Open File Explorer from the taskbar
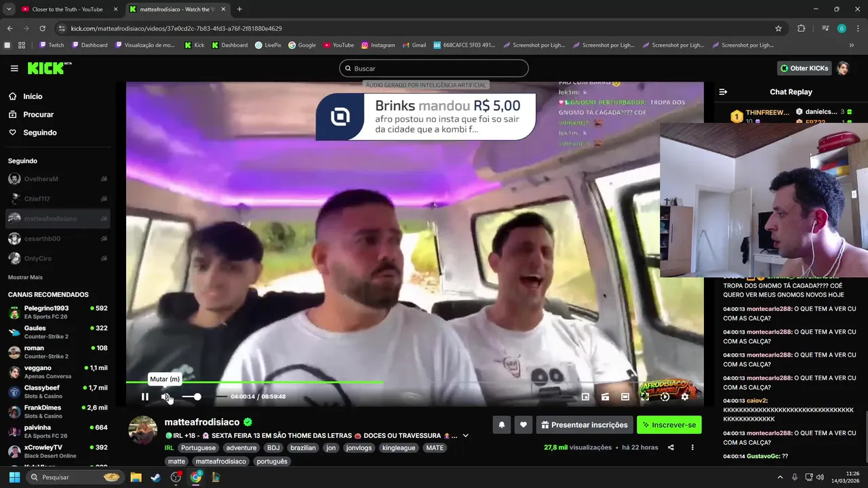The height and width of the screenshot is (488, 868). (x=136, y=477)
